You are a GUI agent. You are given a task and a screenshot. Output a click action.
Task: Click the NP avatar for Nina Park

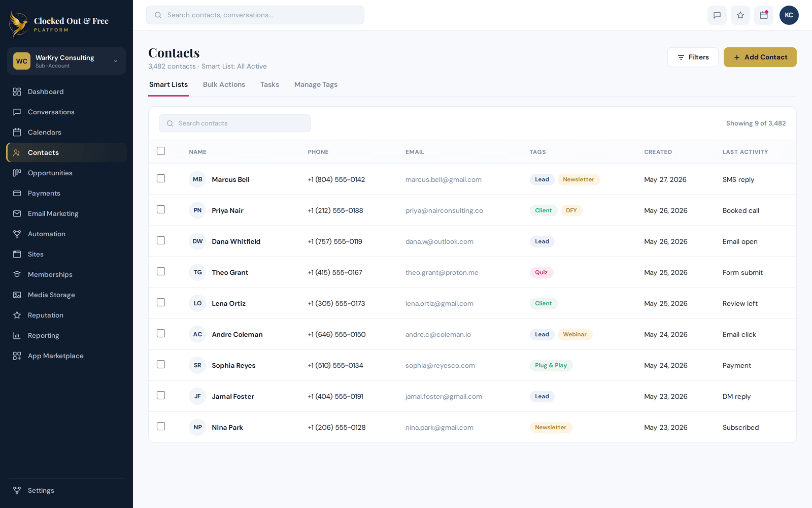[197, 427]
